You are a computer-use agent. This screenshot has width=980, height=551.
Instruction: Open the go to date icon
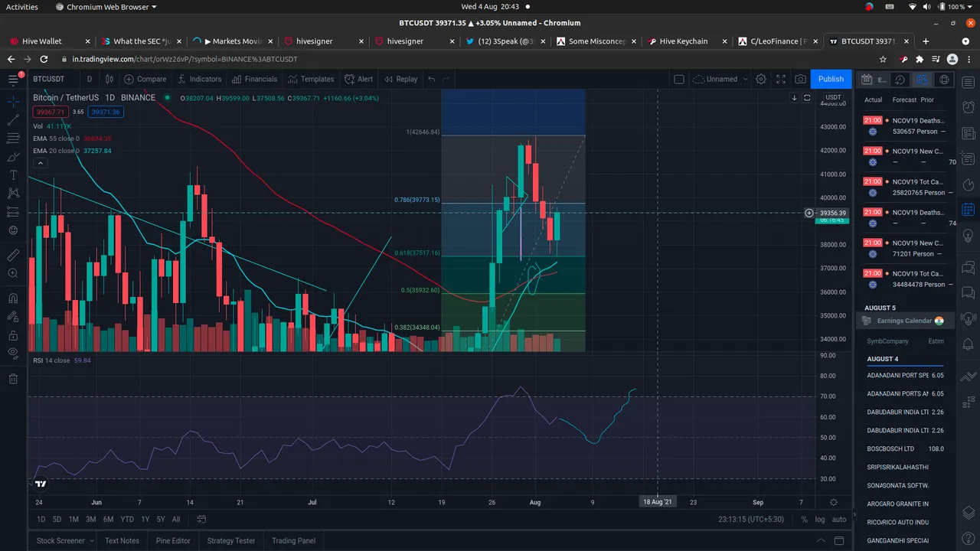click(202, 519)
